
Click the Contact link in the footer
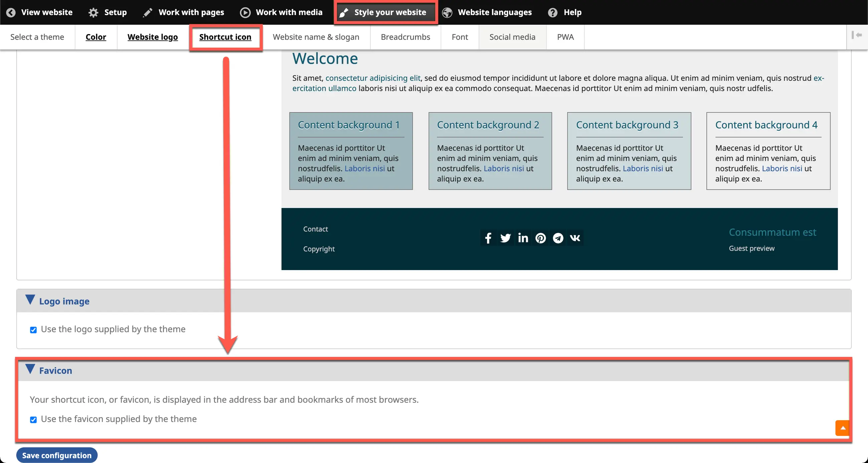(x=315, y=229)
